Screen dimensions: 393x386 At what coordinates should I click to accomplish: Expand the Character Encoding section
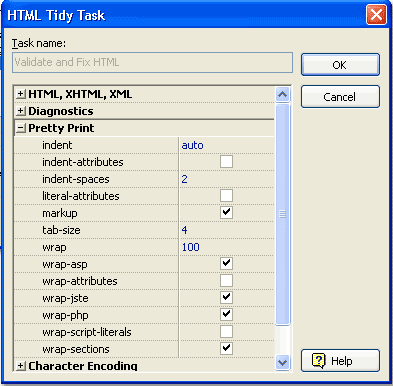point(21,366)
